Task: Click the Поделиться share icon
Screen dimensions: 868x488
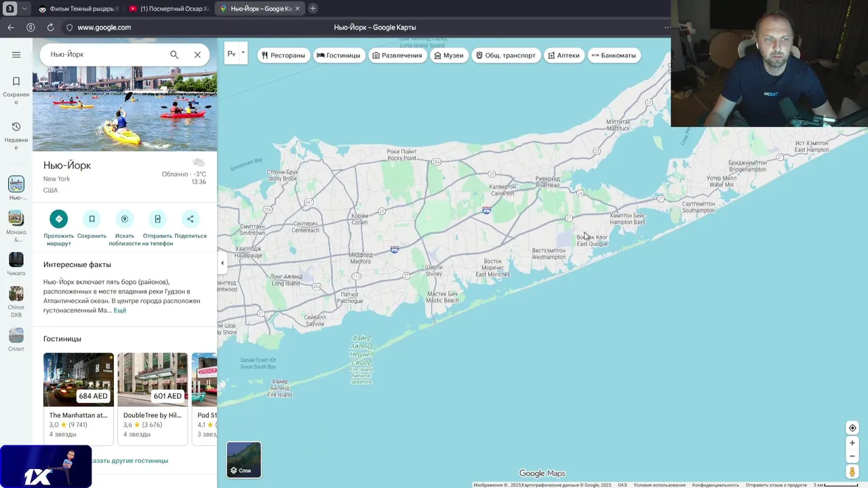Action: tap(190, 219)
